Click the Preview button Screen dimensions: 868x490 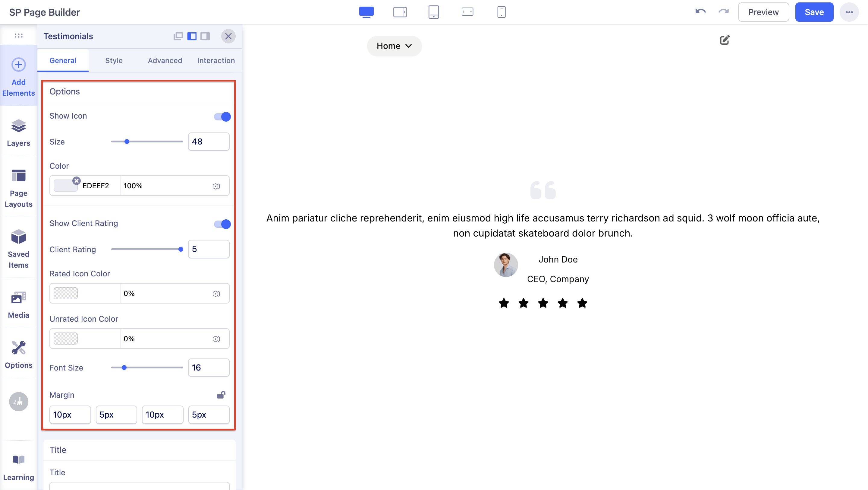click(763, 12)
